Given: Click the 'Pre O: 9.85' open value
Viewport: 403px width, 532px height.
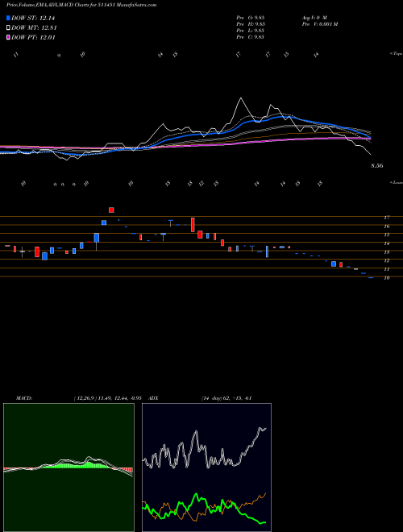Looking at the screenshot, I should pos(251,17).
